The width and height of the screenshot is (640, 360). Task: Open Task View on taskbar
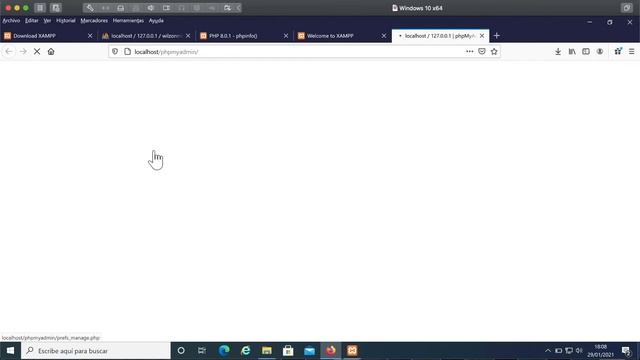(202, 351)
